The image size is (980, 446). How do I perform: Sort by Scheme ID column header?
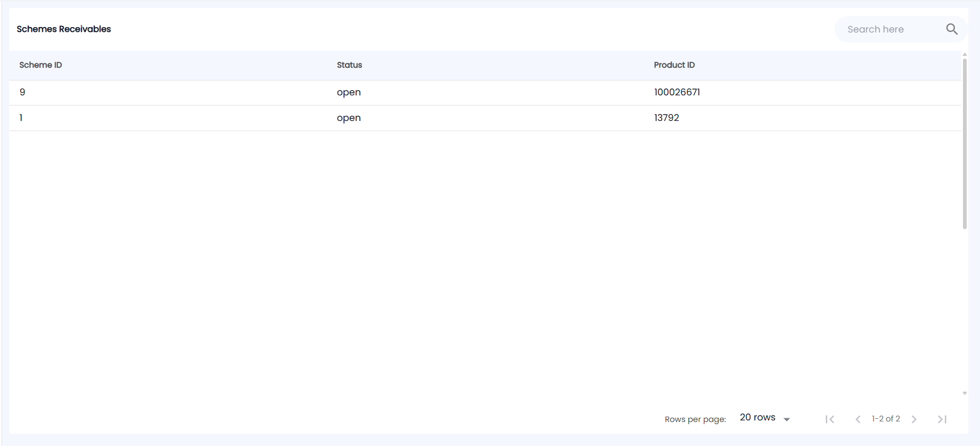(40, 65)
